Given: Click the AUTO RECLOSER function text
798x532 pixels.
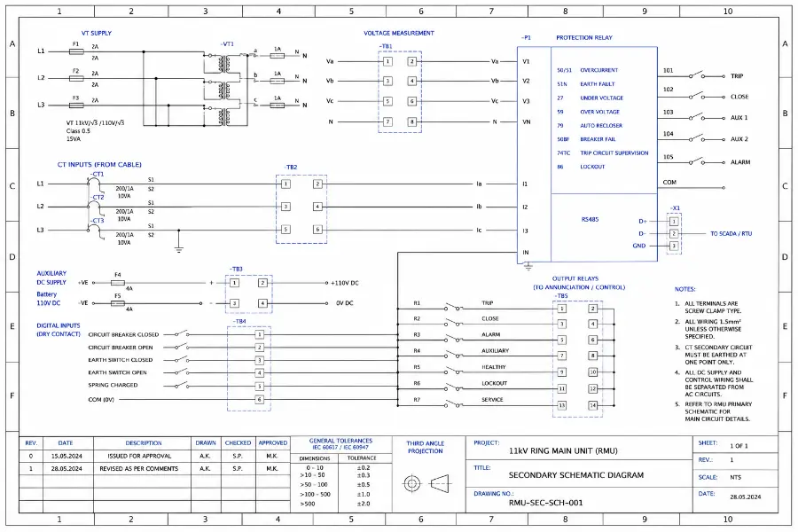Looking at the screenshot, I should pyautogui.click(x=601, y=125).
